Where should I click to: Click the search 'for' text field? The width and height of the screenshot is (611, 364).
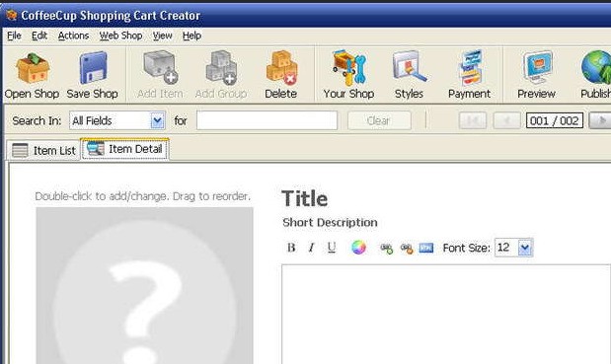(x=267, y=120)
